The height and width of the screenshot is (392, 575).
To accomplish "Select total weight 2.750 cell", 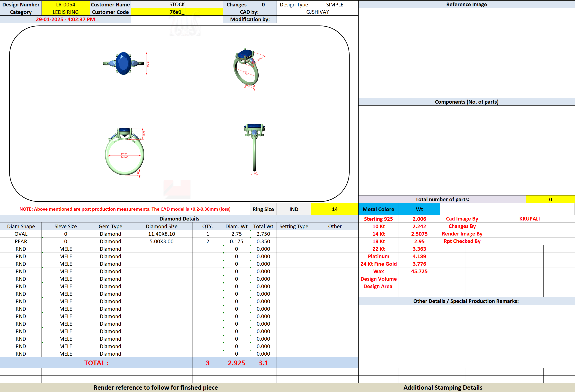I will click(x=263, y=234).
